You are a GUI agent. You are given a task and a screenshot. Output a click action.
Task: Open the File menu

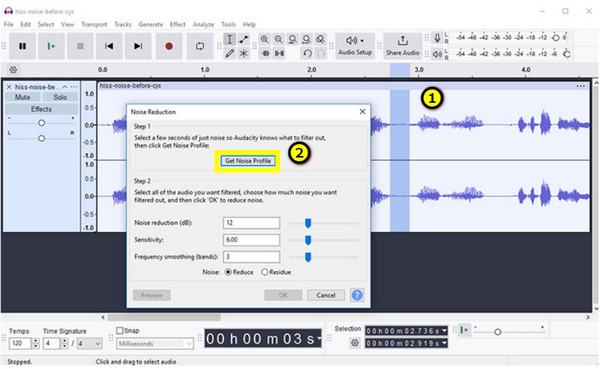pos(8,24)
